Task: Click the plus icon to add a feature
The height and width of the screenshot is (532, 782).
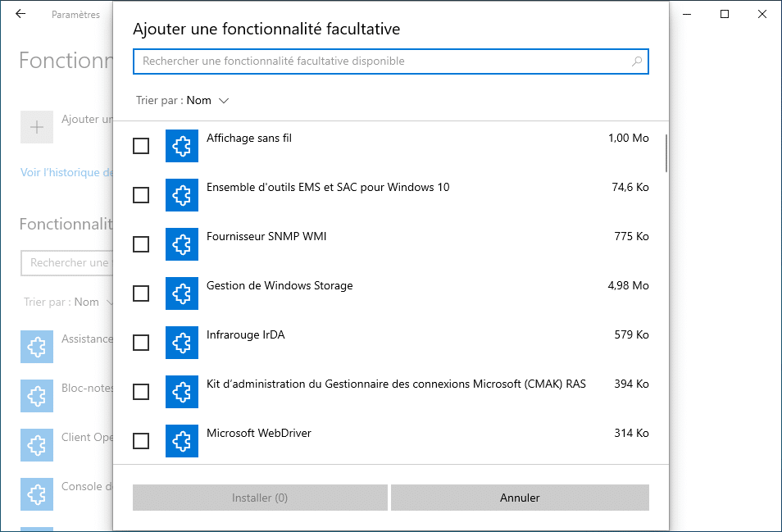Action: [x=37, y=127]
